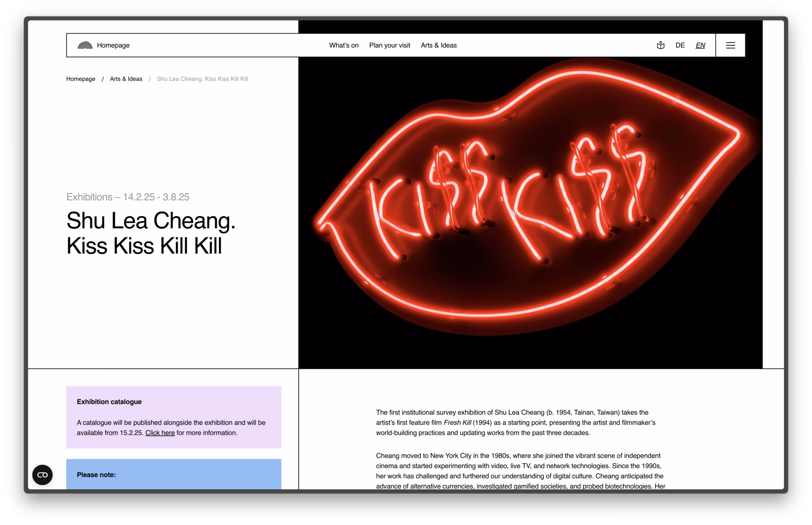Click the Exhibitions – 14.2.25 - 3.8.25 date line
This screenshot has width=812, height=525.
coord(128,197)
